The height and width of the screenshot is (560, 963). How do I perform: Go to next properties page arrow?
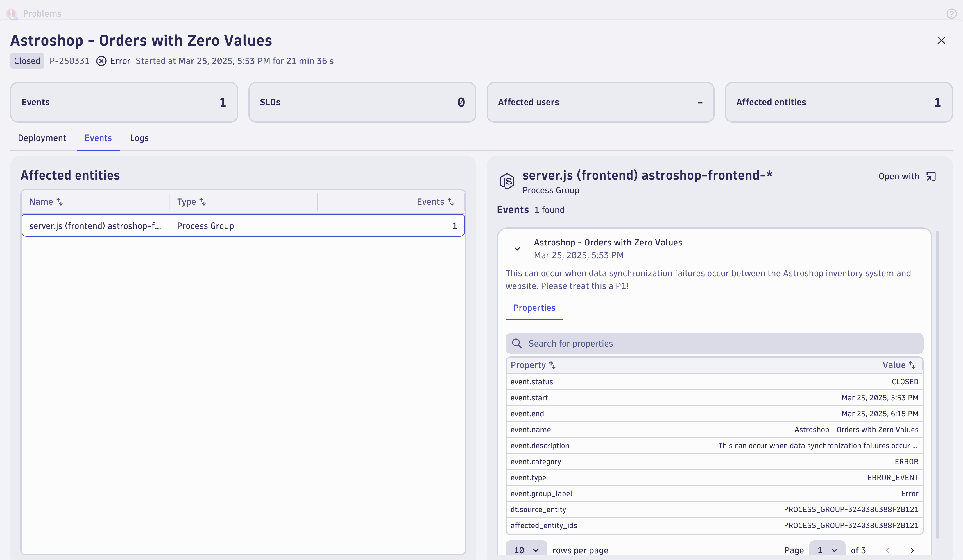point(912,550)
